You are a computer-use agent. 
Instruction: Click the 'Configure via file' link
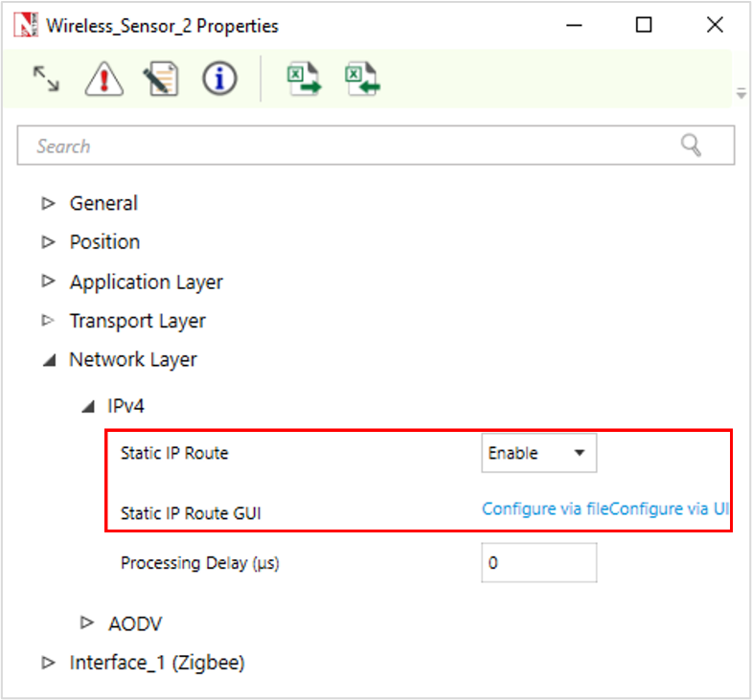click(533, 508)
